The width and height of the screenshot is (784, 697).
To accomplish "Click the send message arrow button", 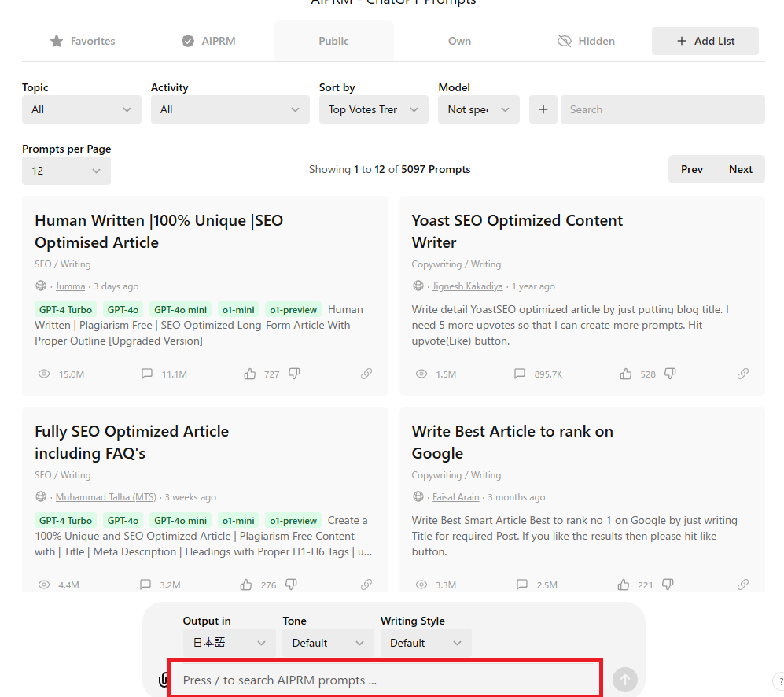I will (625, 680).
